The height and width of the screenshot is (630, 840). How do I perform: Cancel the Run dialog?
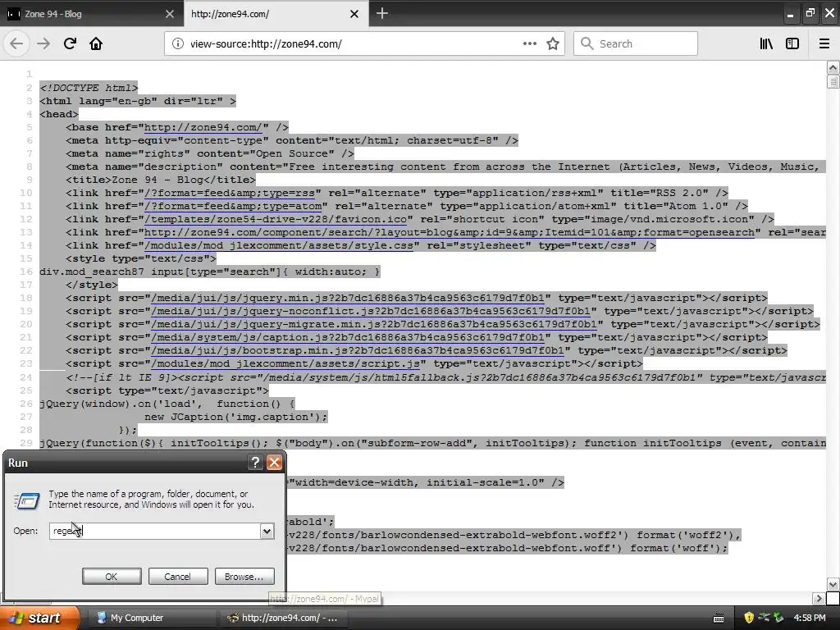177,577
